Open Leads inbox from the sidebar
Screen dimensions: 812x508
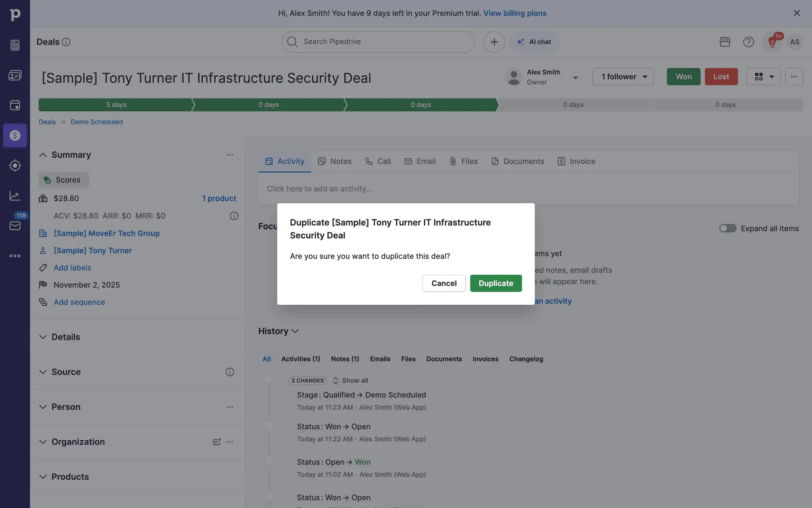(x=15, y=45)
